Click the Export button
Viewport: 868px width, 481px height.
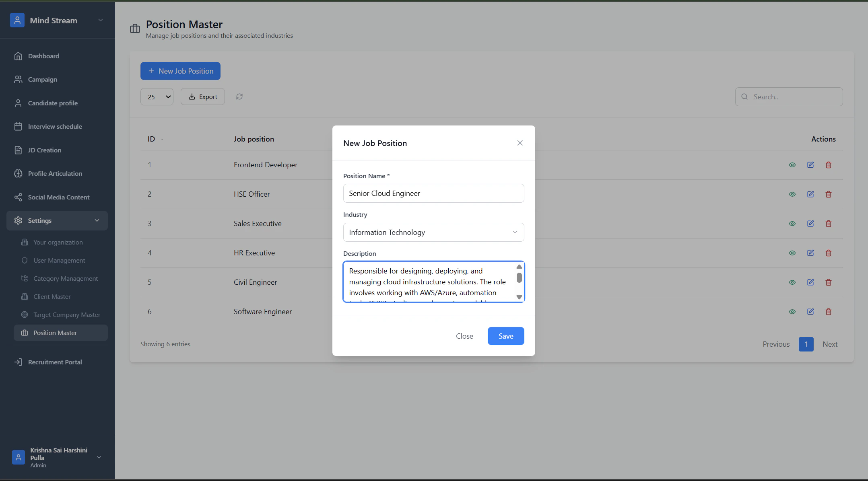[x=202, y=97]
